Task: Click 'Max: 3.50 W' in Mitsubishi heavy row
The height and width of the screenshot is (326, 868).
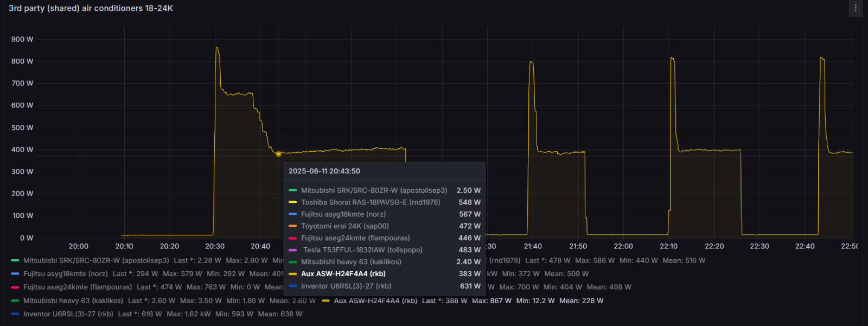Action: [x=201, y=300]
